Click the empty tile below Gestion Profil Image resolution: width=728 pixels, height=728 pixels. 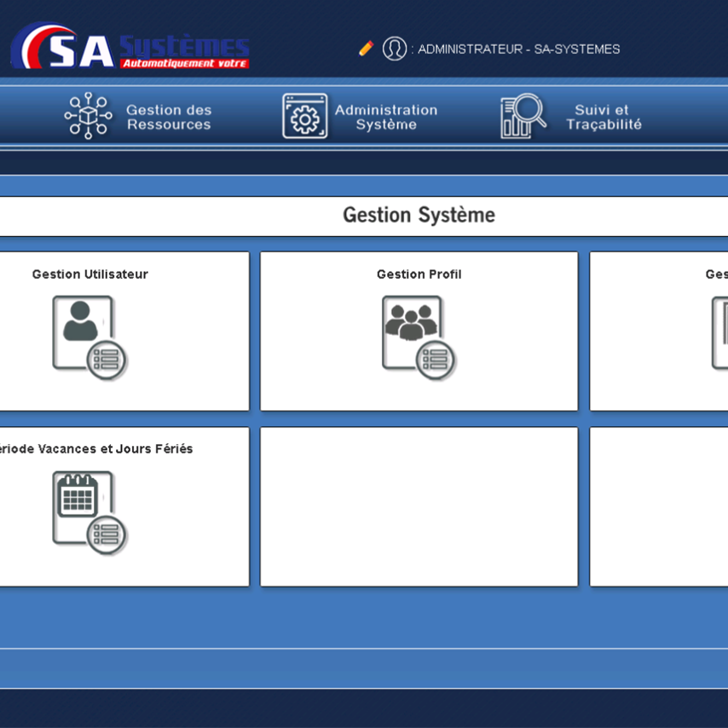419,506
